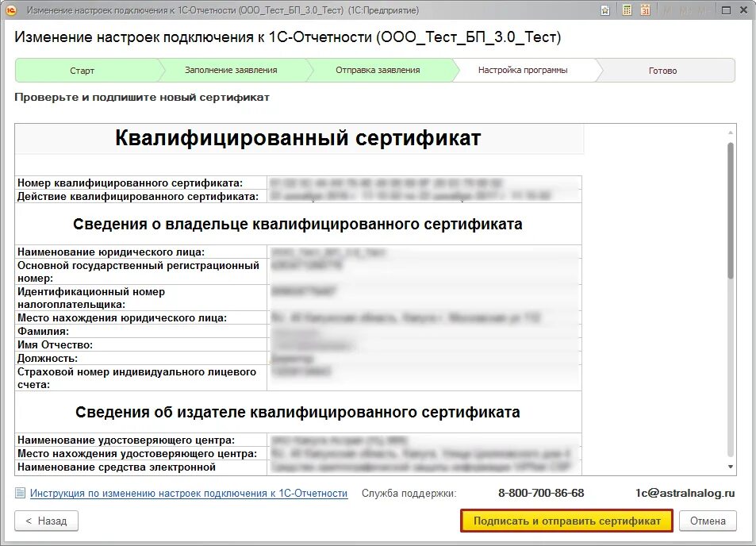Image resolution: width=756 pixels, height=546 pixels.
Task: Click the Служба поддержки label
Action: pos(409,493)
